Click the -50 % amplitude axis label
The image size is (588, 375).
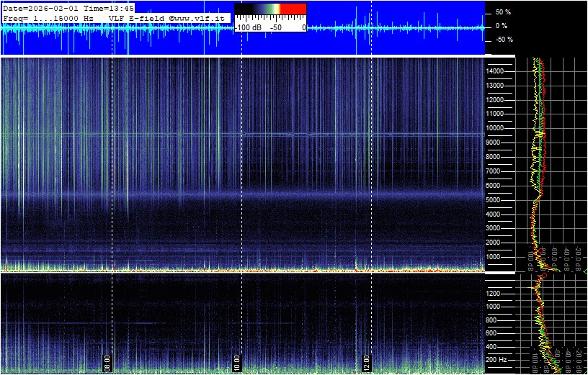pyautogui.click(x=503, y=40)
